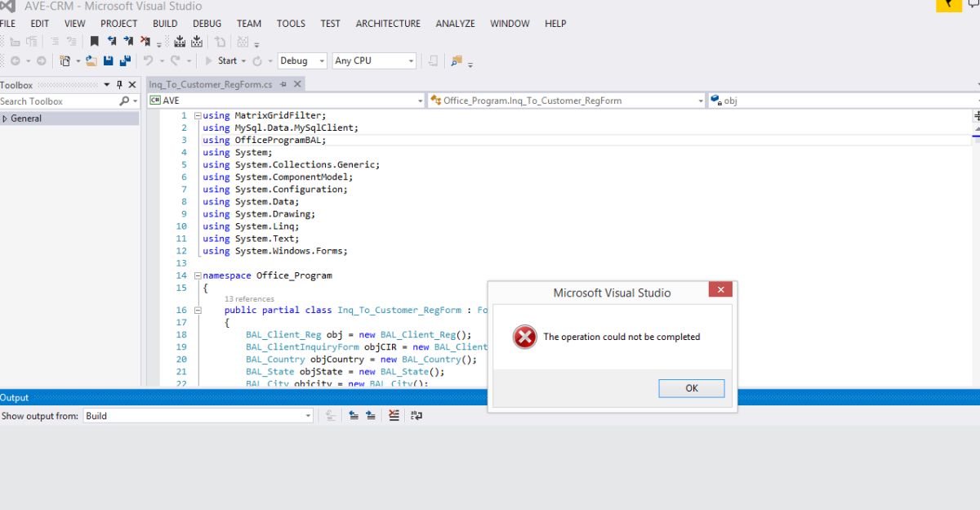
Task: Click the grayed document icon after Any CPU
Action: [433, 60]
